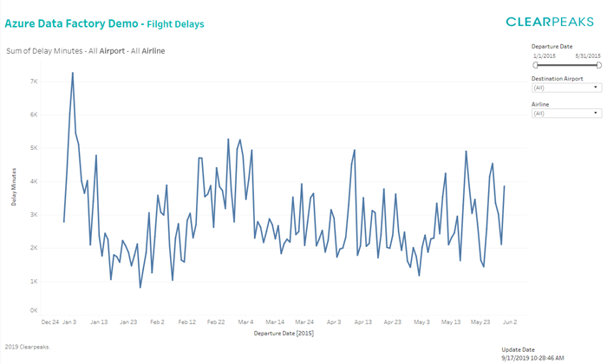Click the 6K y-axis tick label
The image size is (607, 364).
[x=34, y=114]
